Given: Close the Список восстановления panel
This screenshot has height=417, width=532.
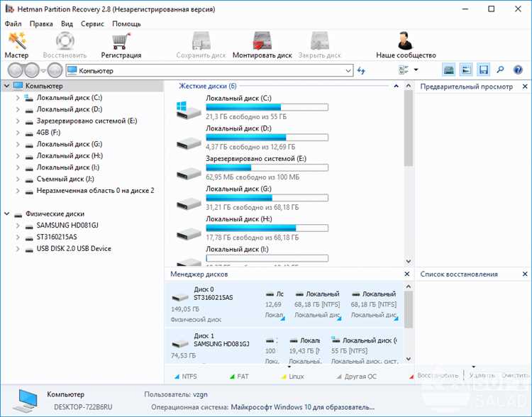Looking at the screenshot, I should coord(525,274).
